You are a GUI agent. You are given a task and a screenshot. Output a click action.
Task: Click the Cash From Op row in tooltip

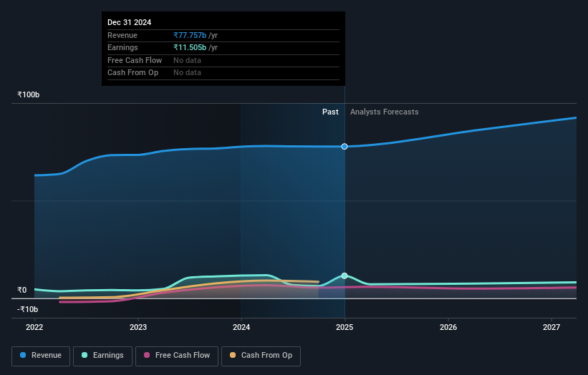tap(223, 73)
